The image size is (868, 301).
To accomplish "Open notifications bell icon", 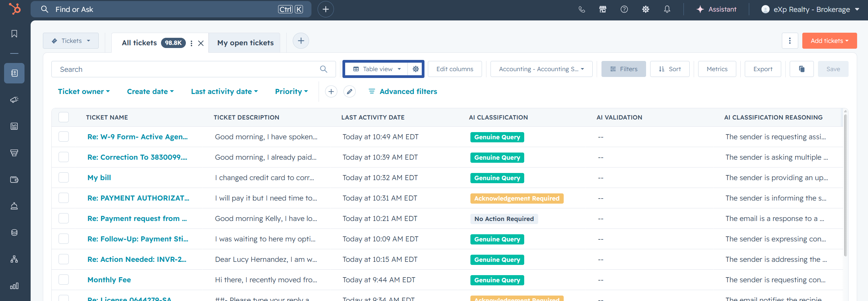I will pos(667,10).
